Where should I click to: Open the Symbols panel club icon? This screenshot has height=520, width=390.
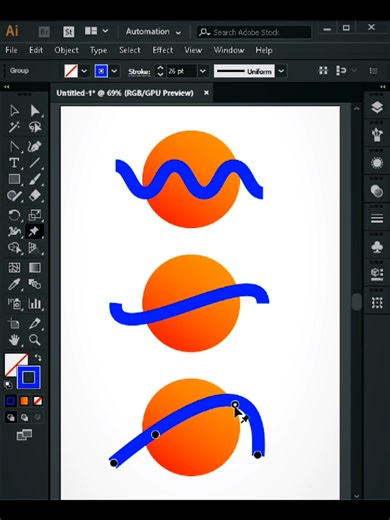[377, 247]
